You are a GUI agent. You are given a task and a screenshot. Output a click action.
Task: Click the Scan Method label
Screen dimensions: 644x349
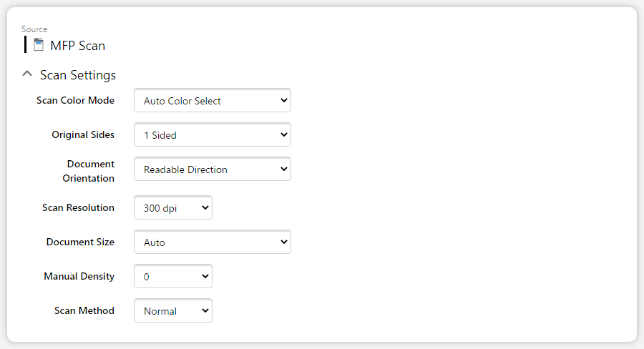coord(84,310)
